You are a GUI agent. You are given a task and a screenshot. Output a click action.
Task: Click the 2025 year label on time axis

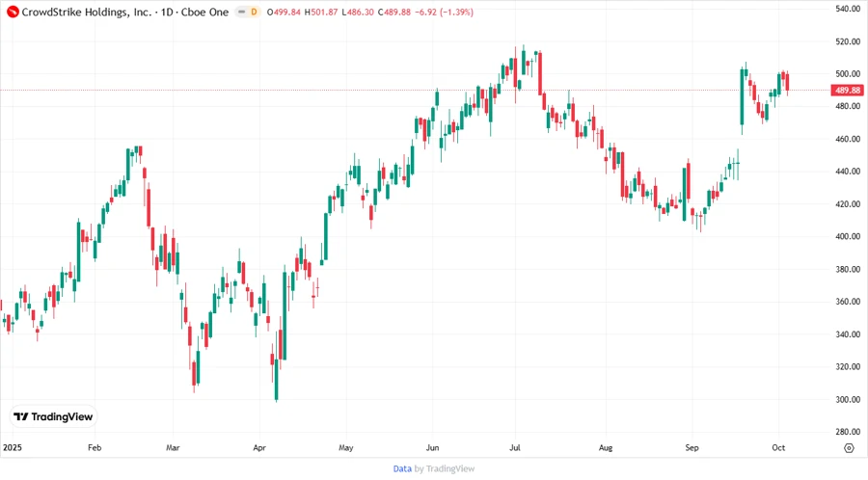point(13,448)
